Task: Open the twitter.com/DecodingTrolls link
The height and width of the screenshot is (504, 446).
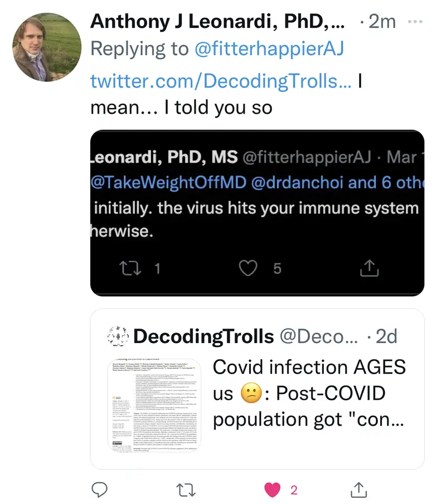Action: pos(221,81)
